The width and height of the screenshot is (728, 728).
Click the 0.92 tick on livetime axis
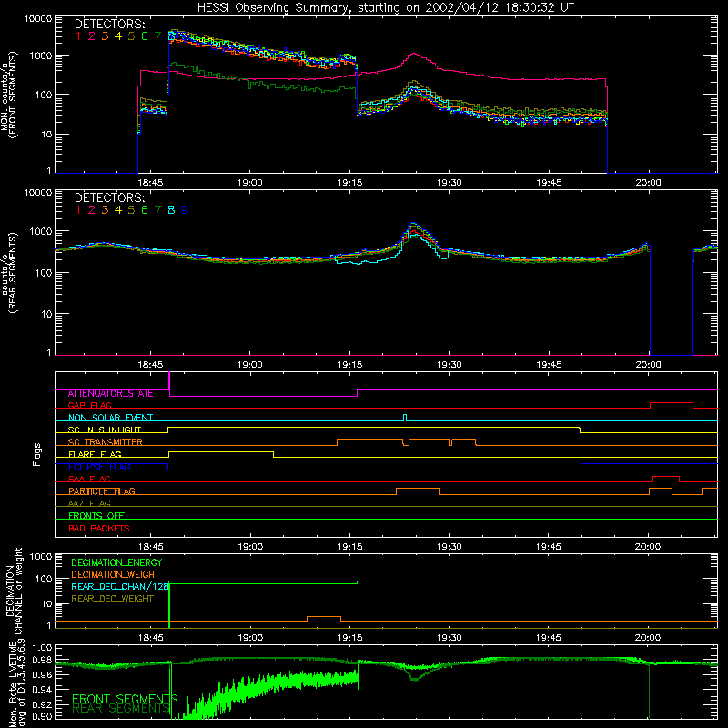(x=43, y=704)
